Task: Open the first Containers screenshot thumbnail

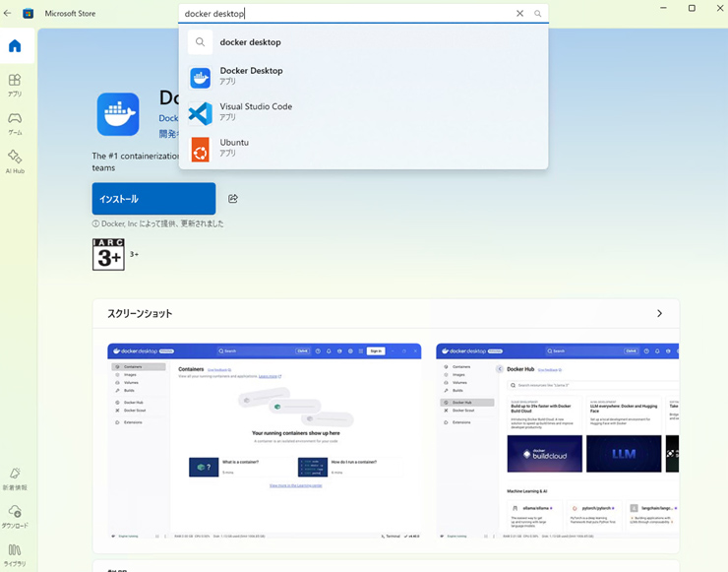Action: coord(264,441)
